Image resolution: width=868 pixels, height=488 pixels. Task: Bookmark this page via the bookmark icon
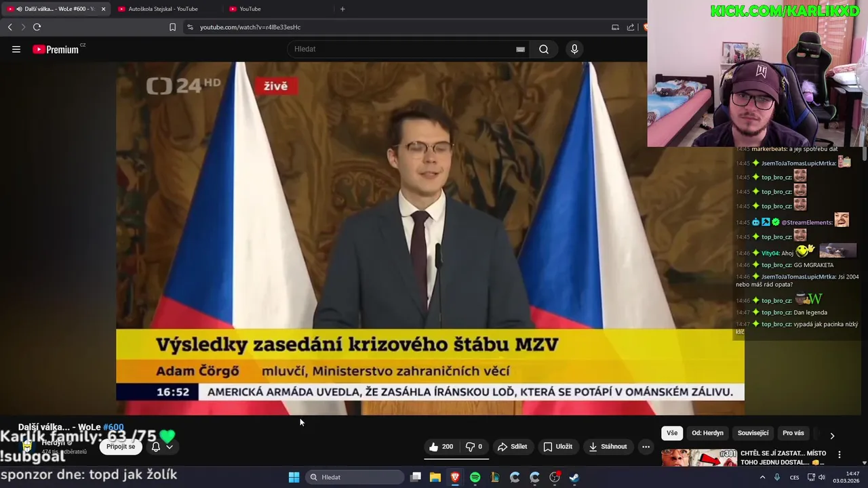tap(172, 27)
